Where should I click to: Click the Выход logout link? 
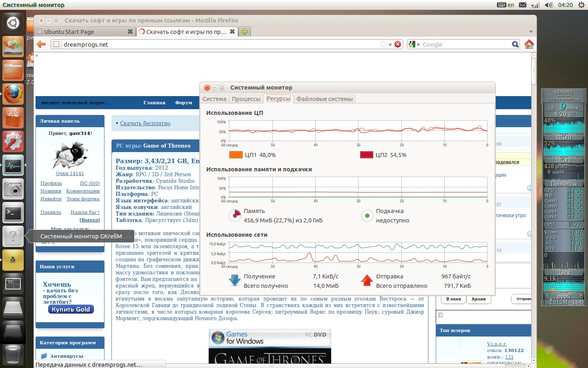tap(89, 220)
